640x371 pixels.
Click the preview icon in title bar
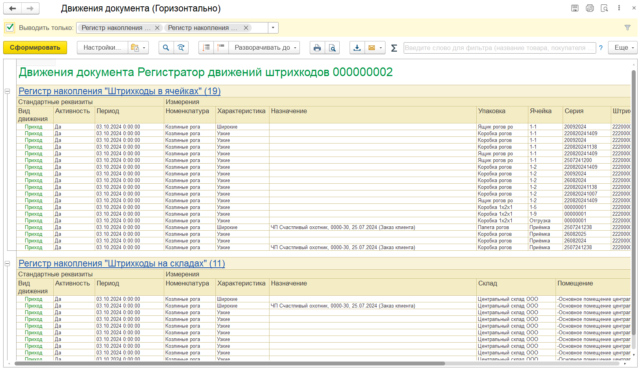(604, 8)
